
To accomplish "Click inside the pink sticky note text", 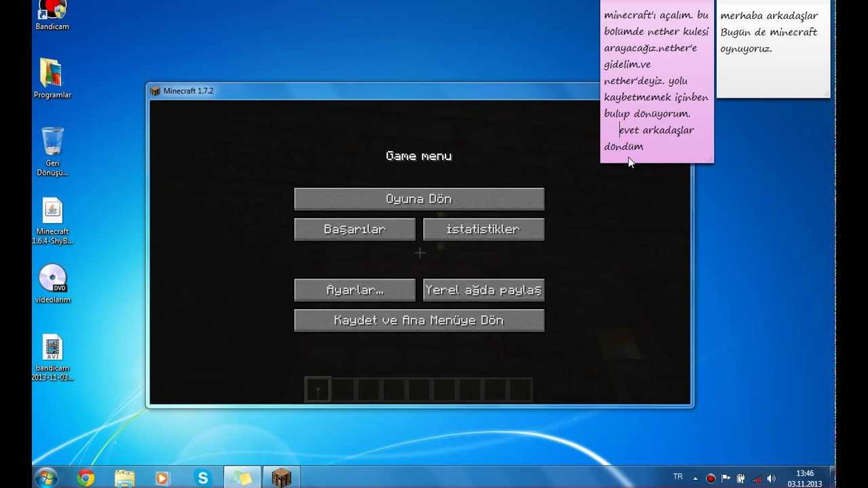I will (x=656, y=81).
